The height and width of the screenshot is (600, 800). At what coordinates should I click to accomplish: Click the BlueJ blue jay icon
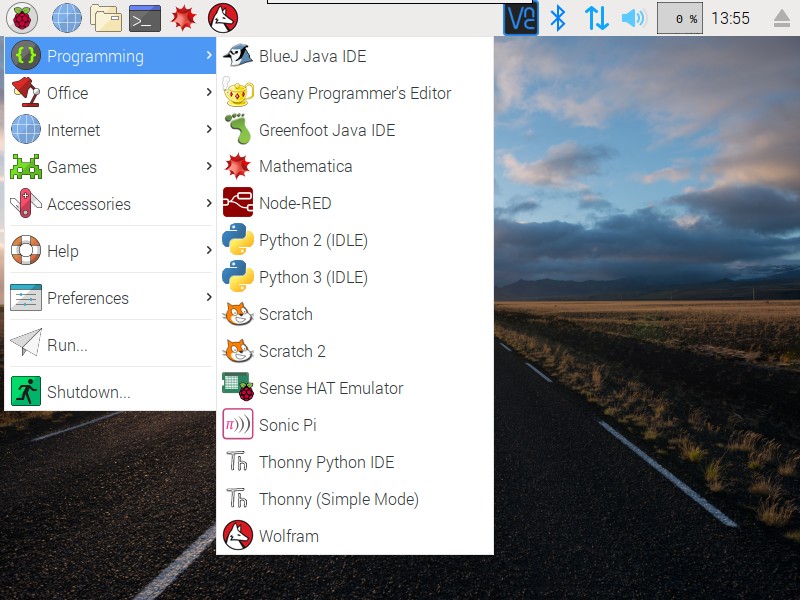tap(238, 55)
